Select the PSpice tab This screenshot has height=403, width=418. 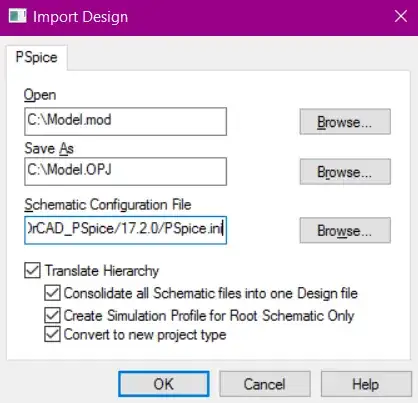tap(37, 58)
